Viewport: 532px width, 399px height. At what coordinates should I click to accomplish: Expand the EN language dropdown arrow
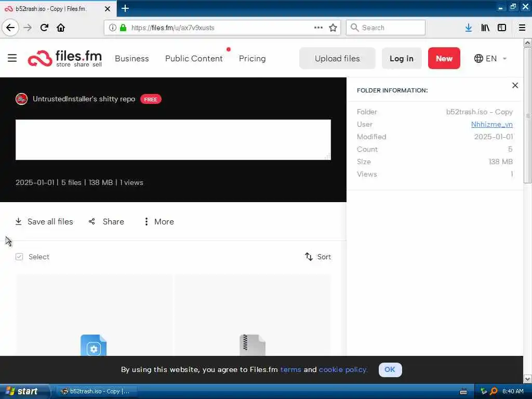tap(504, 59)
